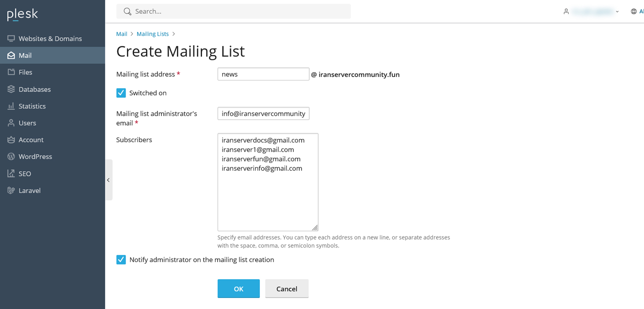The height and width of the screenshot is (309, 644).
Task: Click the Databases sidebar icon
Action: pos(11,89)
